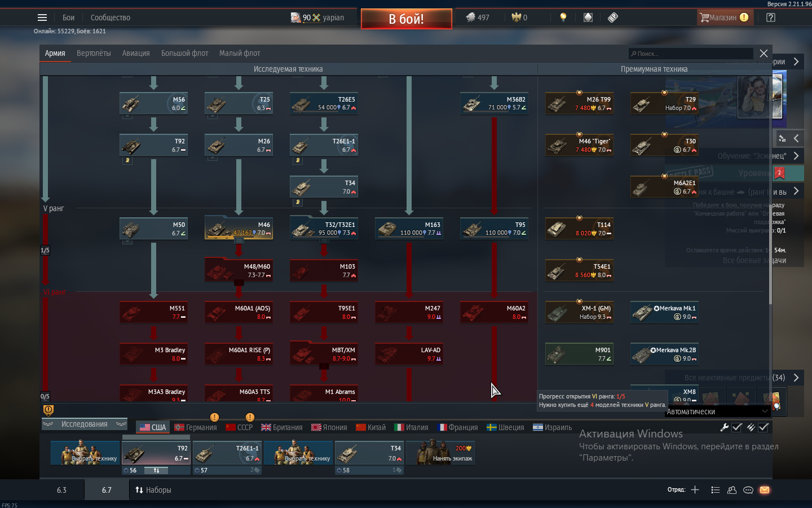Screen dimensions: 812x508
Task: Open the contacts friends icon
Action: pyautogui.click(x=732, y=490)
